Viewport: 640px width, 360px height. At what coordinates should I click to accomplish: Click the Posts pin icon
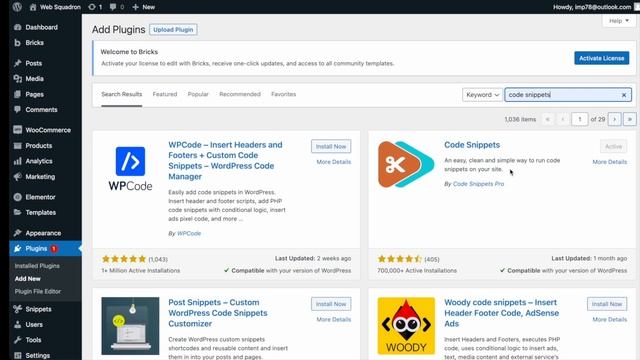17,63
